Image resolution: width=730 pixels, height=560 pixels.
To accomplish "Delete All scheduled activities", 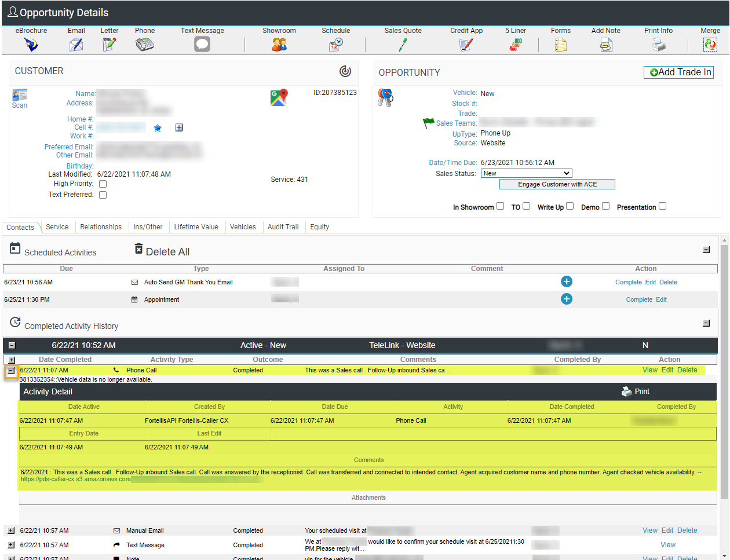I will [x=162, y=251].
